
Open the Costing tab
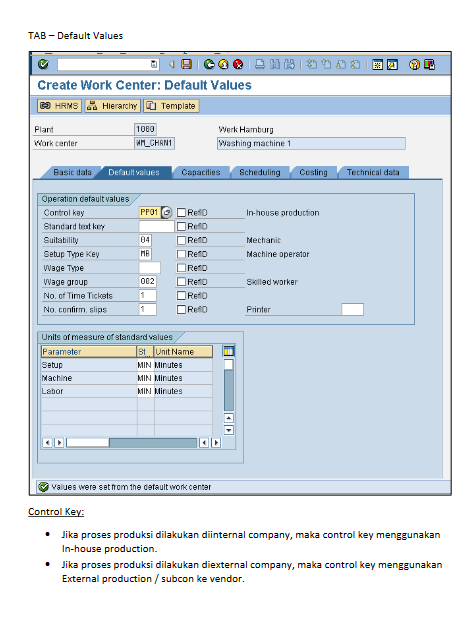click(x=313, y=172)
